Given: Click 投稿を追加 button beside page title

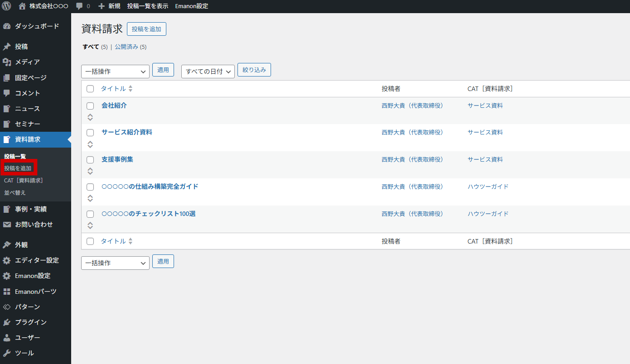Looking at the screenshot, I should click(x=146, y=29).
